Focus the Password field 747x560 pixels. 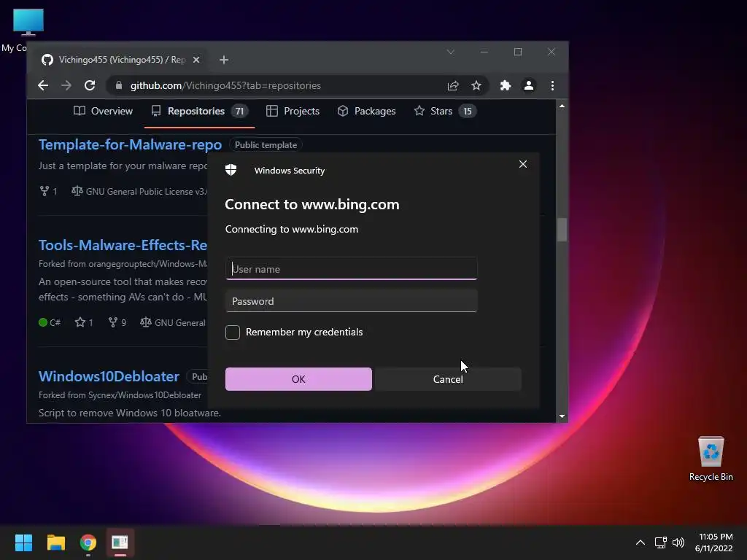point(351,301)
